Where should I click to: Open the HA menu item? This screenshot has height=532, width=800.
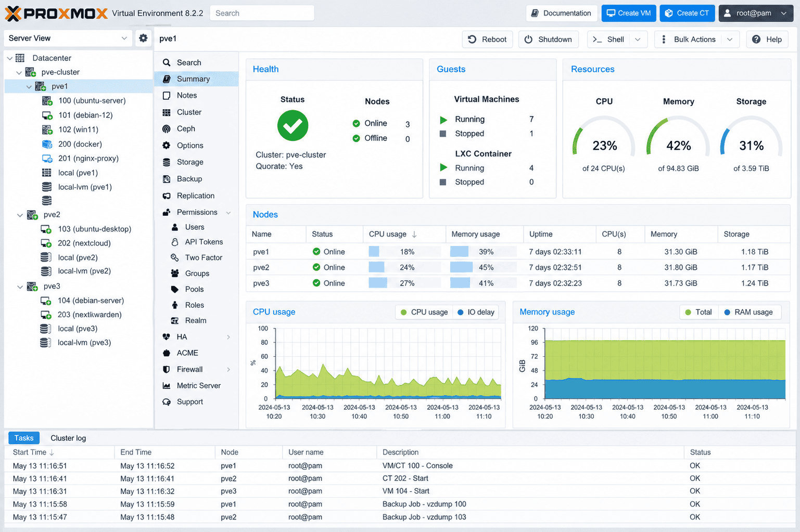[197, 337]
